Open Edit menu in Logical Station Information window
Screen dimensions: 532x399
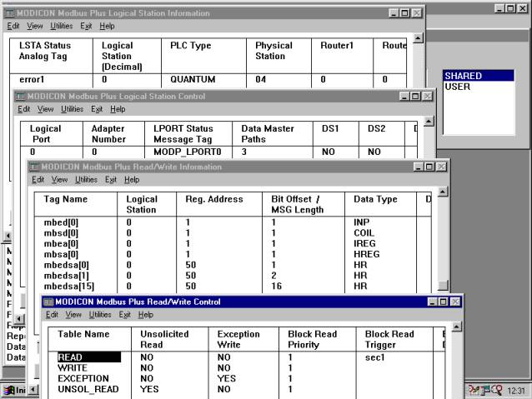(13, 26)
